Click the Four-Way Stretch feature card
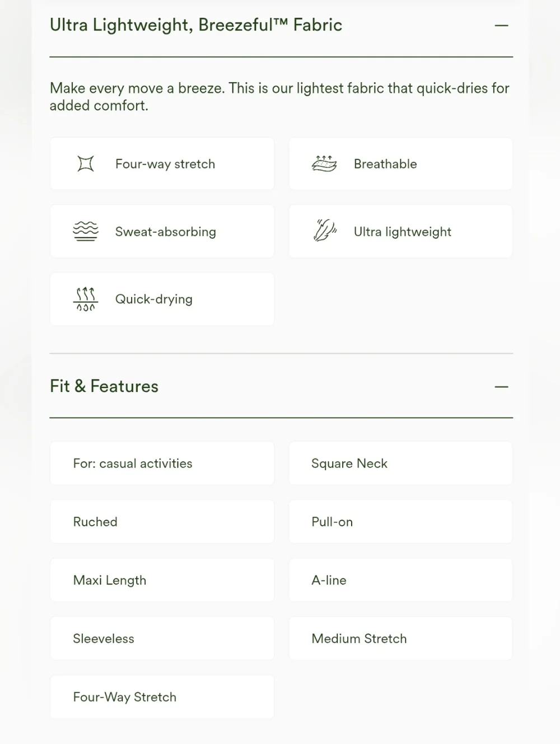This screenshot has height=744, width=560. [162, 697]
